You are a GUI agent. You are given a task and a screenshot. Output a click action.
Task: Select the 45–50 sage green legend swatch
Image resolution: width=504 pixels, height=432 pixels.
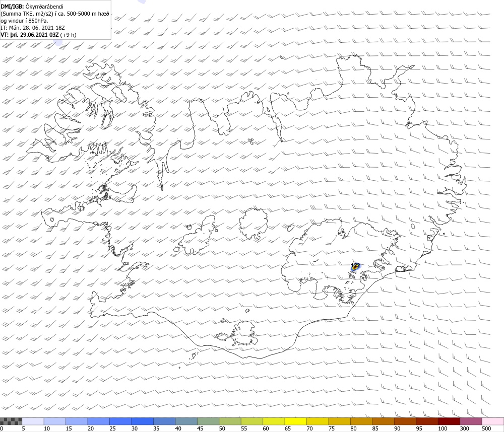(x=208, y=421)
